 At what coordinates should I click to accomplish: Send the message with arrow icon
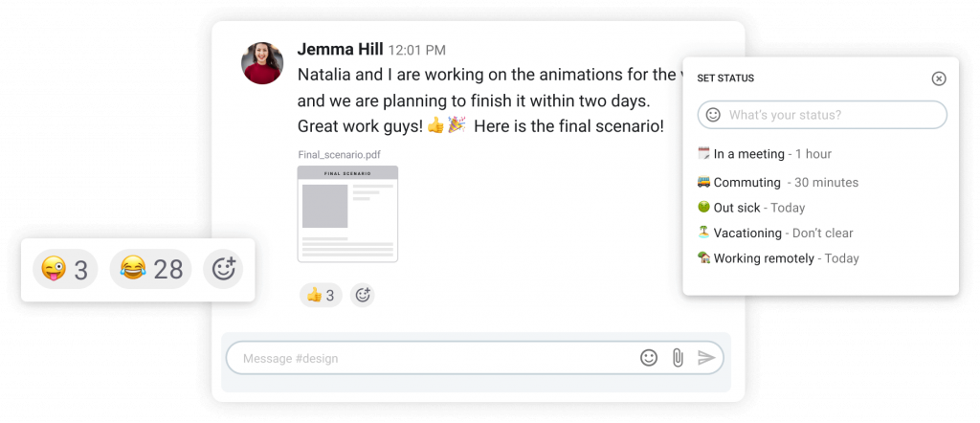tap(706, 357)
